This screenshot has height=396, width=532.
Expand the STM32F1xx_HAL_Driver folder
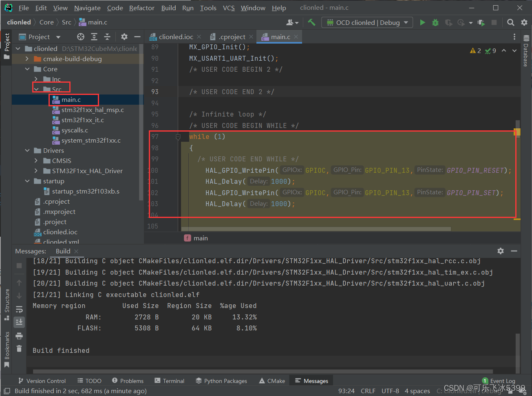(x=36, y=171)
